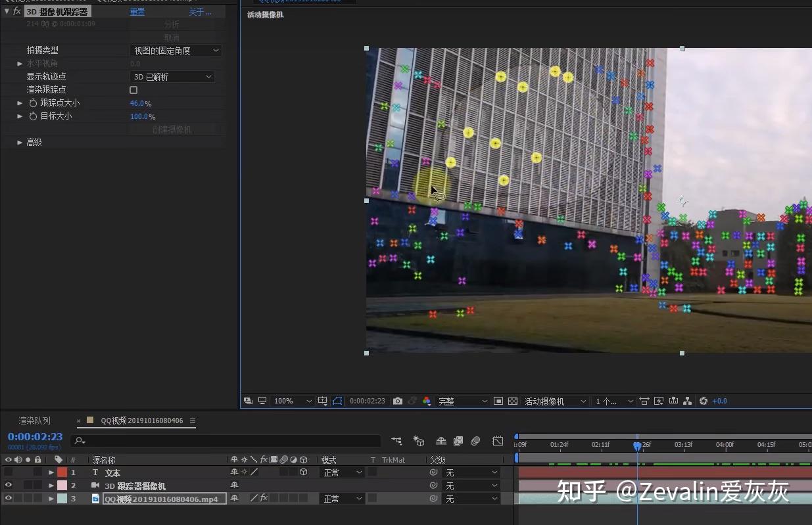Open the grid and guide options icon
Image resolution: width=812 pixels, height=525 pixels.
323,401
